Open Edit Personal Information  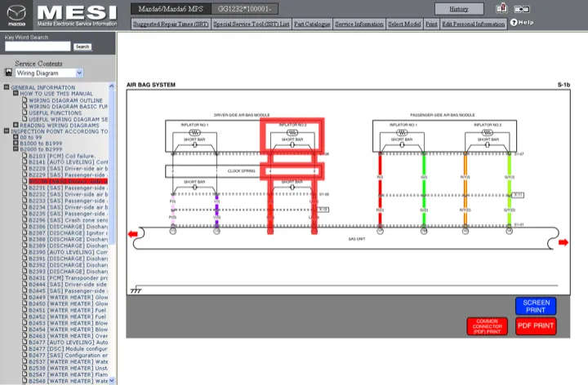[x=473, y=24]
